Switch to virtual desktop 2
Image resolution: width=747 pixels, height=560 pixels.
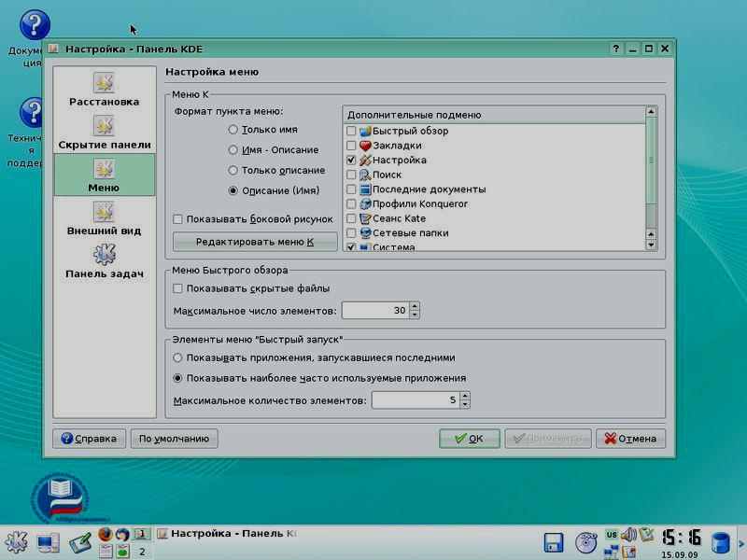(142, 552)
